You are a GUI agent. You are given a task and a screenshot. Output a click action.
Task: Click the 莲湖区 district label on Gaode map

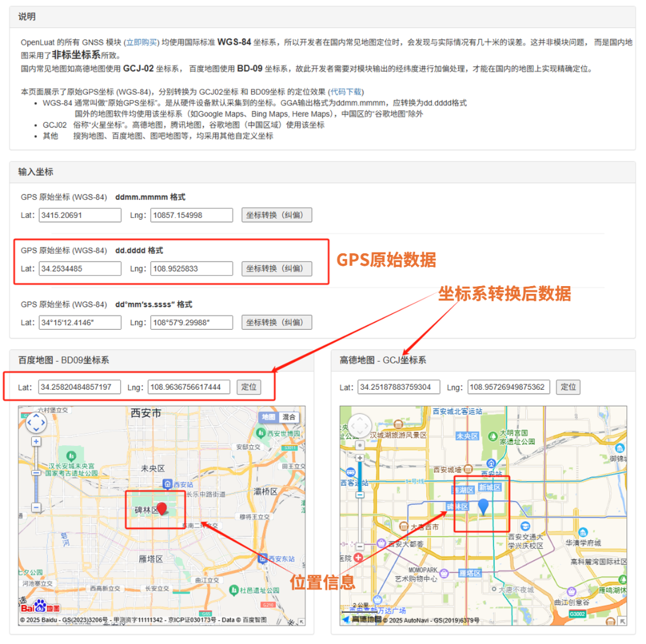pyautogui.click(x=464, y=490)
